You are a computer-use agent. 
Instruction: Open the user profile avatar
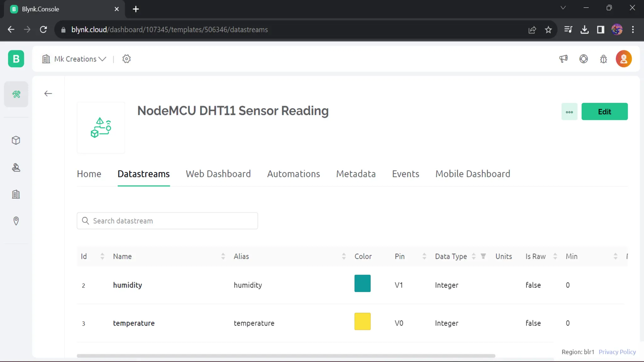tap(624, 59)
